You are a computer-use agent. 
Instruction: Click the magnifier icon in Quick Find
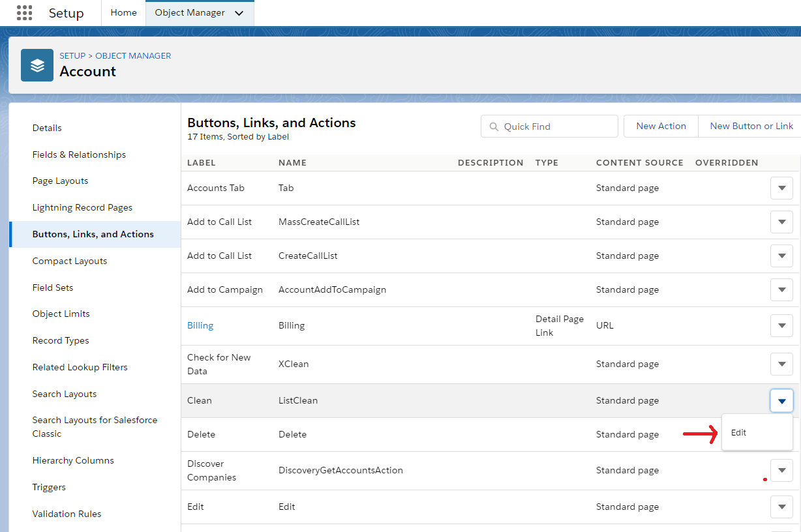[494, 126]
